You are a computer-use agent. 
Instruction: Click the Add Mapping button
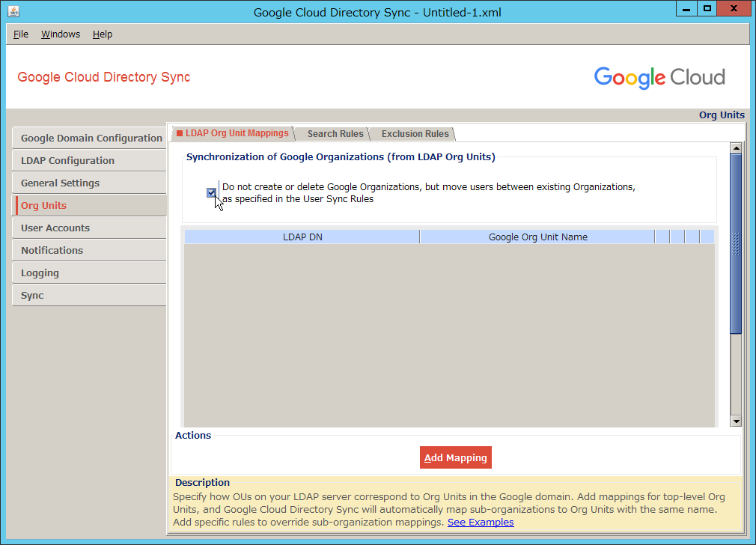tap(456, 457)
